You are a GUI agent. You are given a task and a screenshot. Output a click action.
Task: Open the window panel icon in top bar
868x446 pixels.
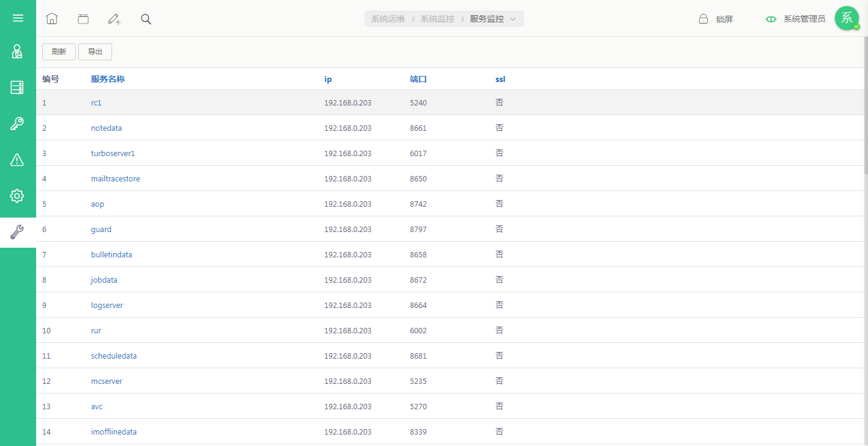tap(83, 19)
